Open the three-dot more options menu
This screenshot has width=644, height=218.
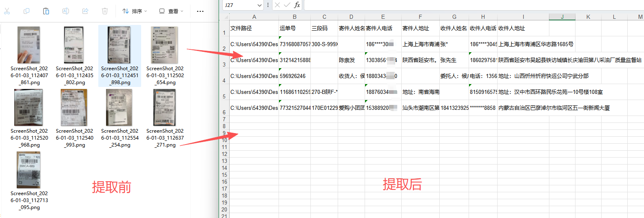[200, 11]
